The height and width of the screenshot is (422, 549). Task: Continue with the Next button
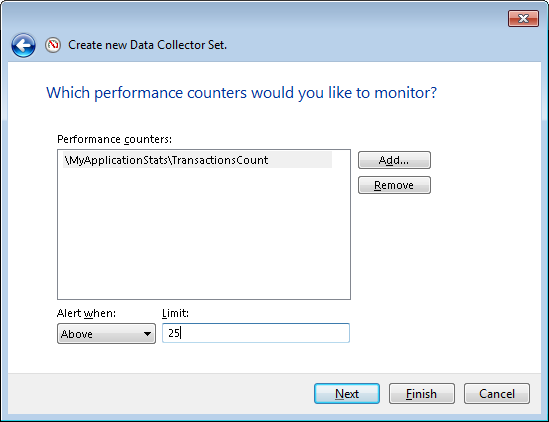(347, 394)
